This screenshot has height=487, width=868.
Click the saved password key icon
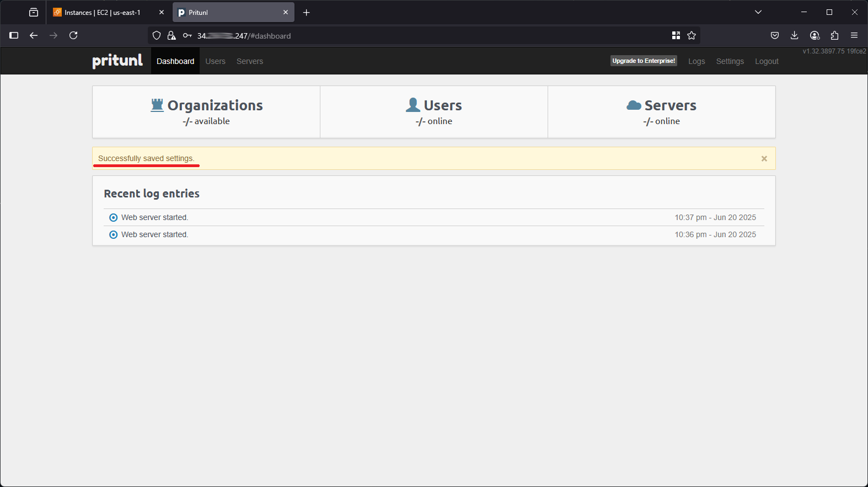click(187, 35)
